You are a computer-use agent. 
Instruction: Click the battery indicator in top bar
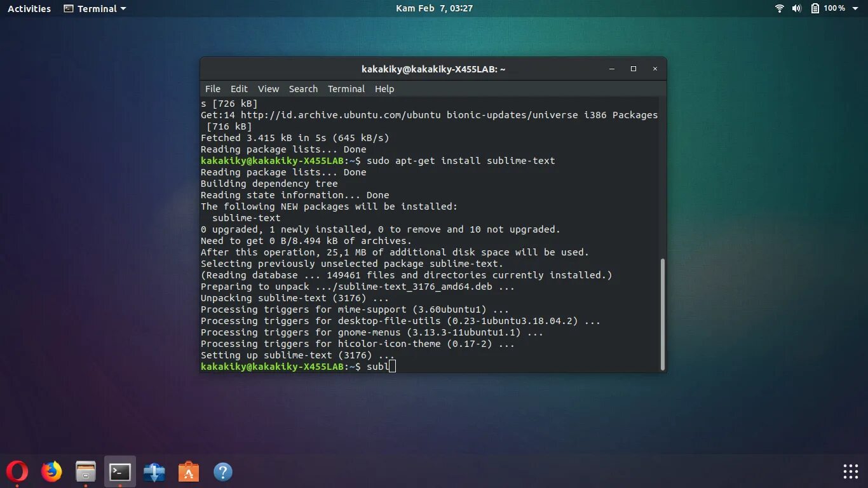(x=829, y=8)
